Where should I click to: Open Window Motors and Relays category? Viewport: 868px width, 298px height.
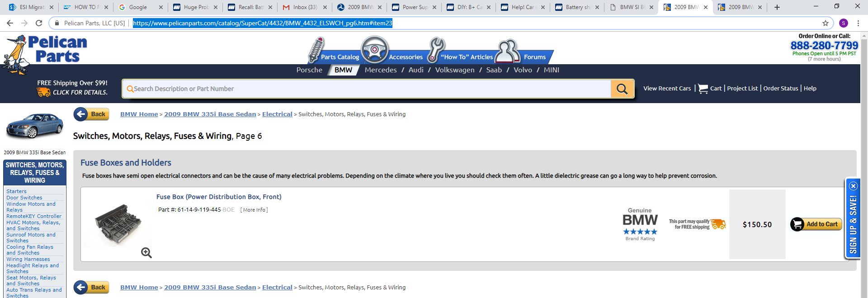pos(31,207)
